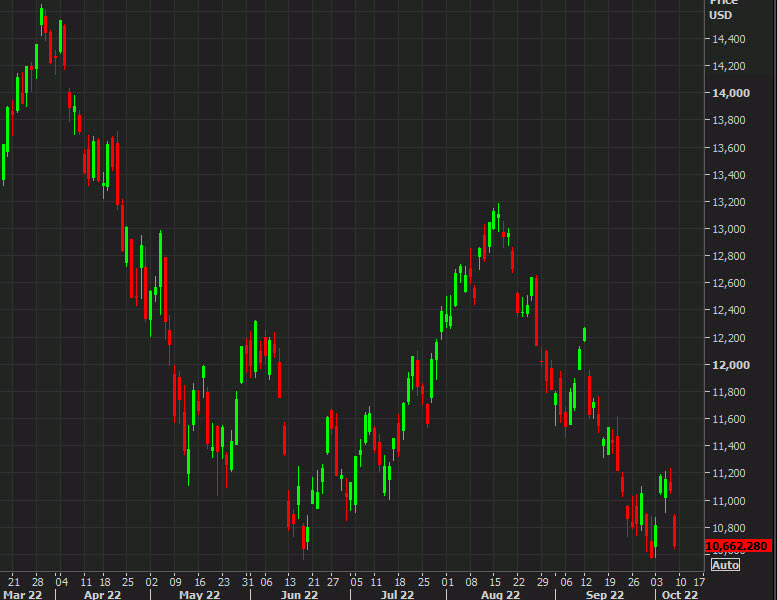
Task: Select the Aug 22 month label
Action: pos(500,595)
